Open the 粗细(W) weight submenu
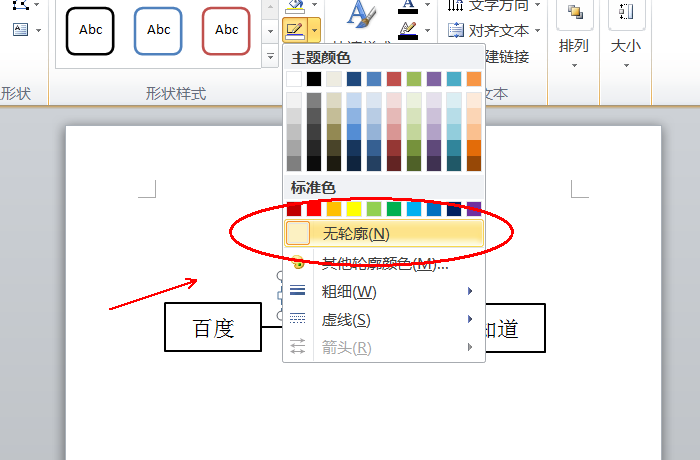The height and width of the screenshot is (460, 700). 384,292
